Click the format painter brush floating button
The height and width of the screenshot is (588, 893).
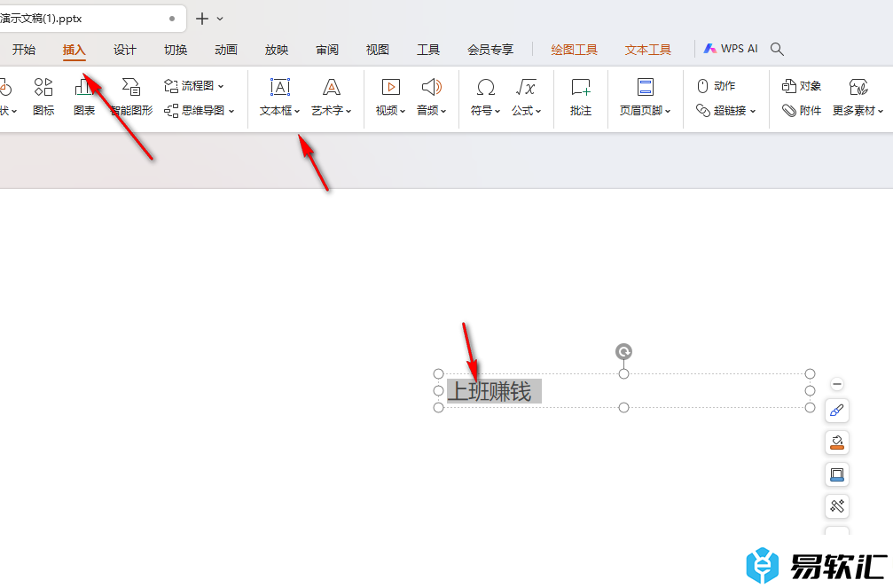[x=836, y=411]
